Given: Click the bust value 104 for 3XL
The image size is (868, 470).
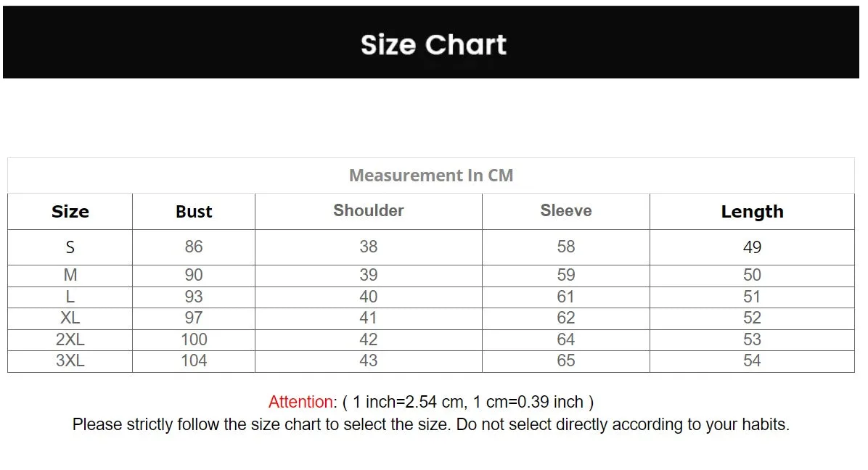Looking at the screenshot, I should [194, 360].
